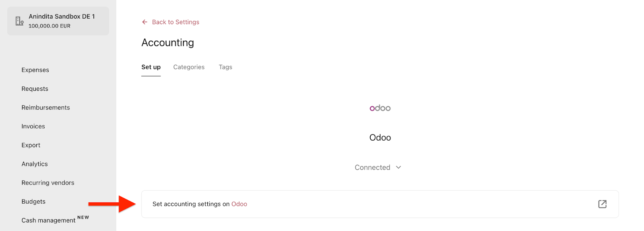Go to Reimbursements section

coord(46,108)
